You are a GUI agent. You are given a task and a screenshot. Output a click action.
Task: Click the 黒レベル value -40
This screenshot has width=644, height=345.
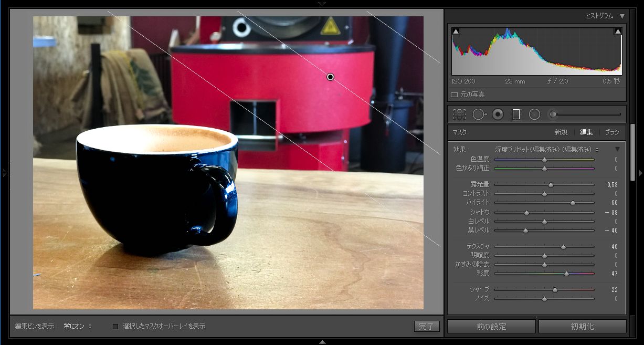point(611,231)
